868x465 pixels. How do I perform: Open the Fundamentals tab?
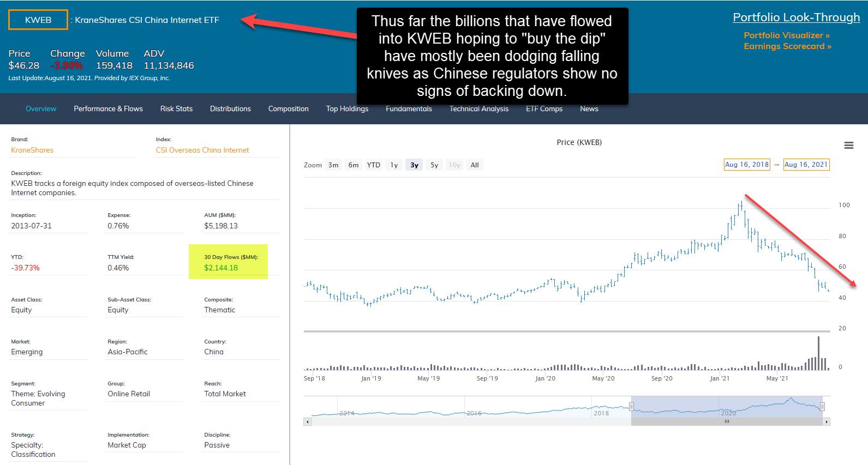tap(409, 109)
